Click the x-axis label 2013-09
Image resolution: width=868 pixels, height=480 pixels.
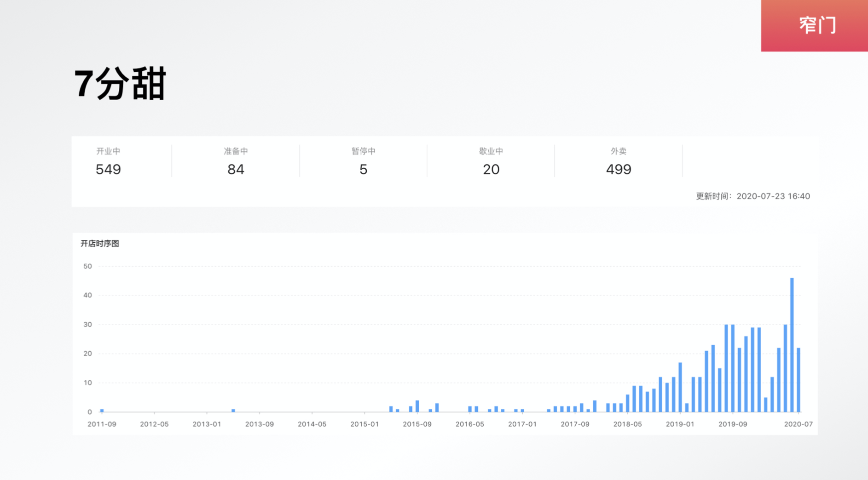pos(260,424)
